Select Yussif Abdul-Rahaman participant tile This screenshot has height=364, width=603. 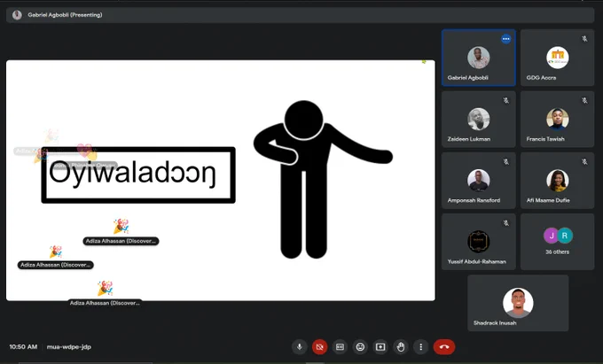pos(478,242)
